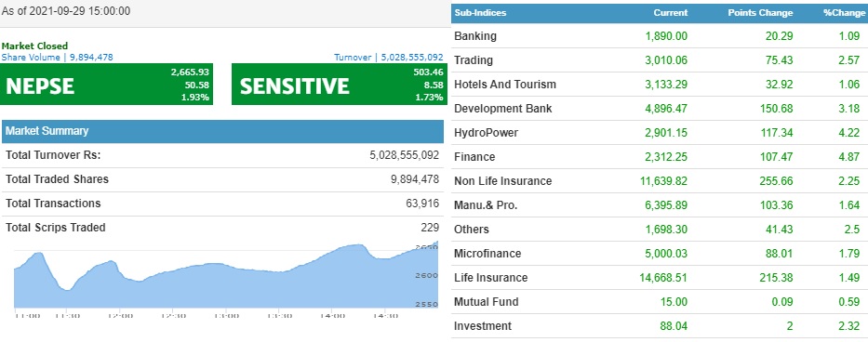Select the Turnover 5,028,555,092 text above SENSITIVE

pos(389,57)
